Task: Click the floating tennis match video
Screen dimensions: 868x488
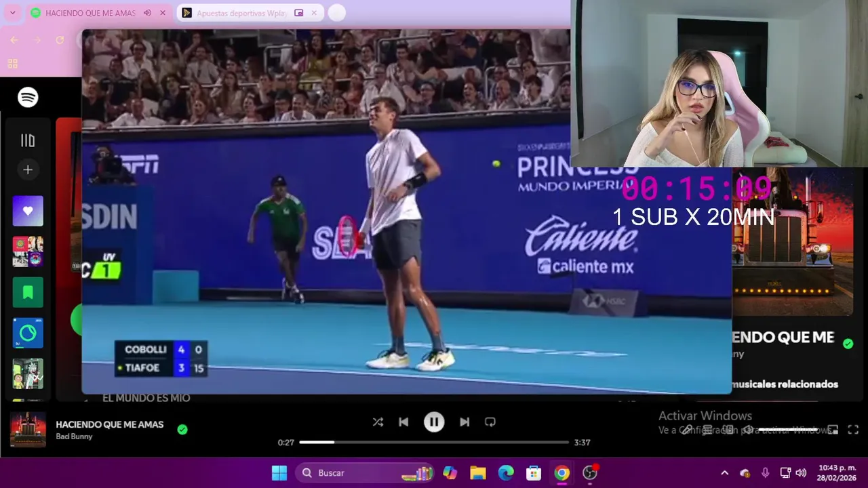Action: [407, 211]
